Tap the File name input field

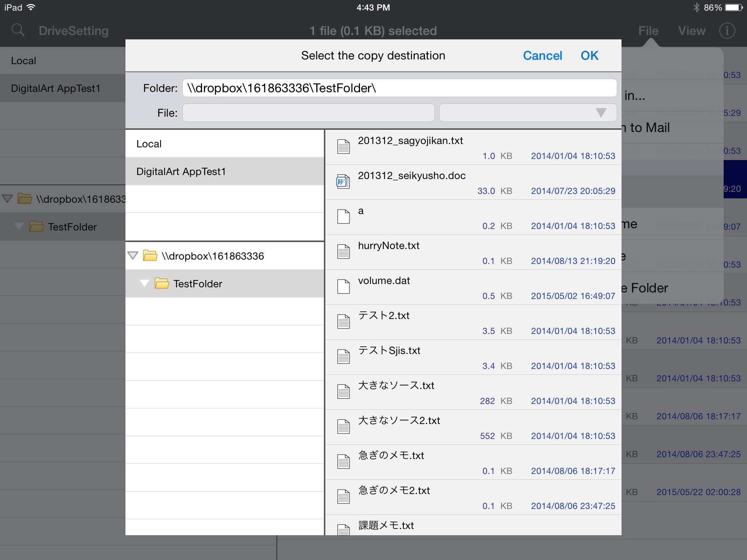click(x=308, y=113)
